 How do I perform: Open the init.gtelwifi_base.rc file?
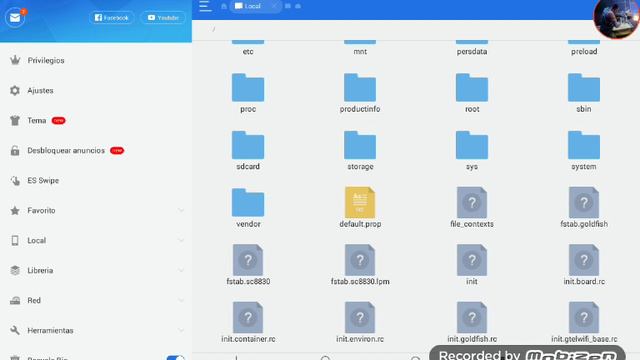click(x=584, y=323)
